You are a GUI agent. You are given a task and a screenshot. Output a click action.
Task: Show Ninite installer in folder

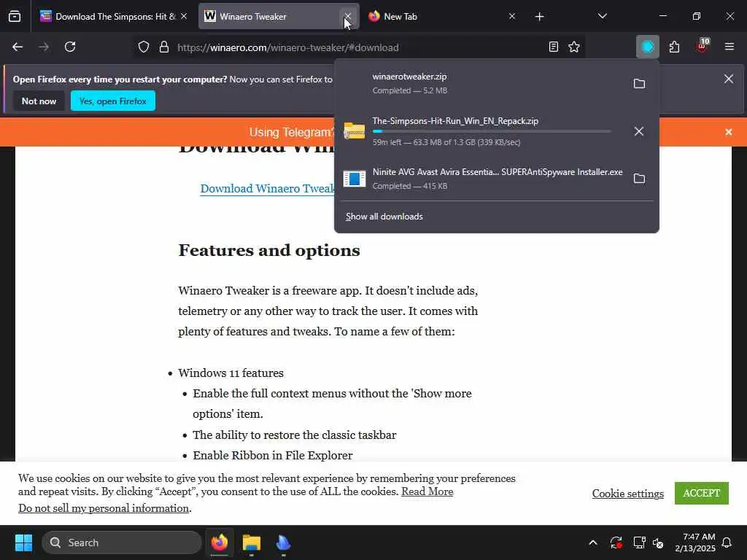(x=639, y=179)
